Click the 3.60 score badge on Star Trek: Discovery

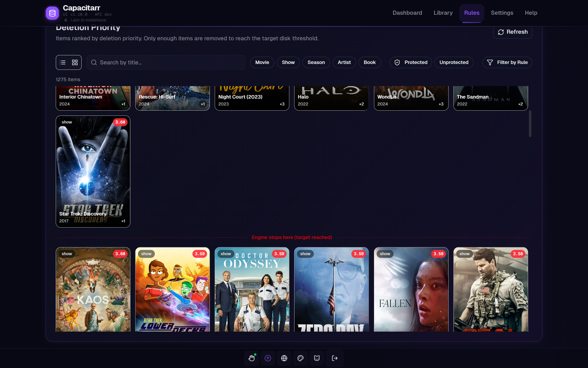[x=120, y=122]
